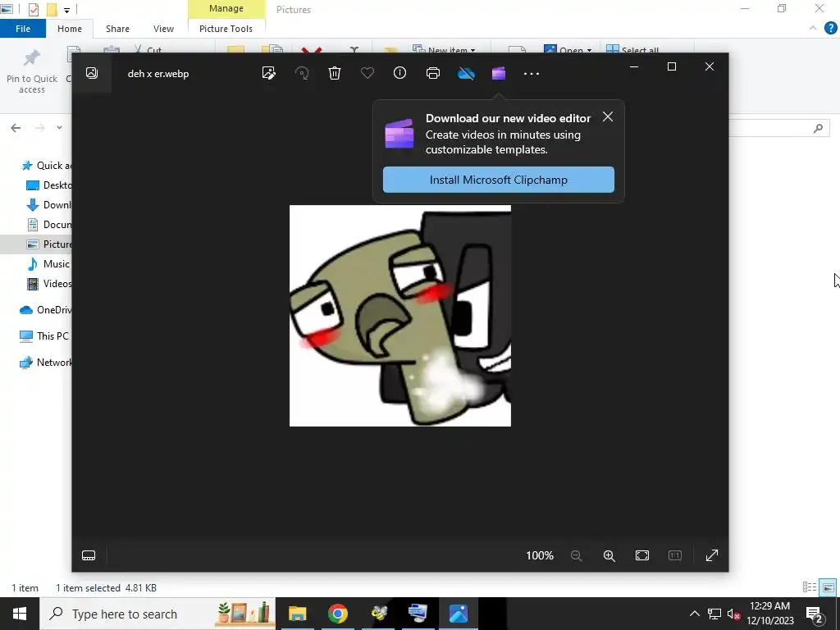Switch to large icons view in status bar
Viewport: 840px width, 630px height.
829,587
